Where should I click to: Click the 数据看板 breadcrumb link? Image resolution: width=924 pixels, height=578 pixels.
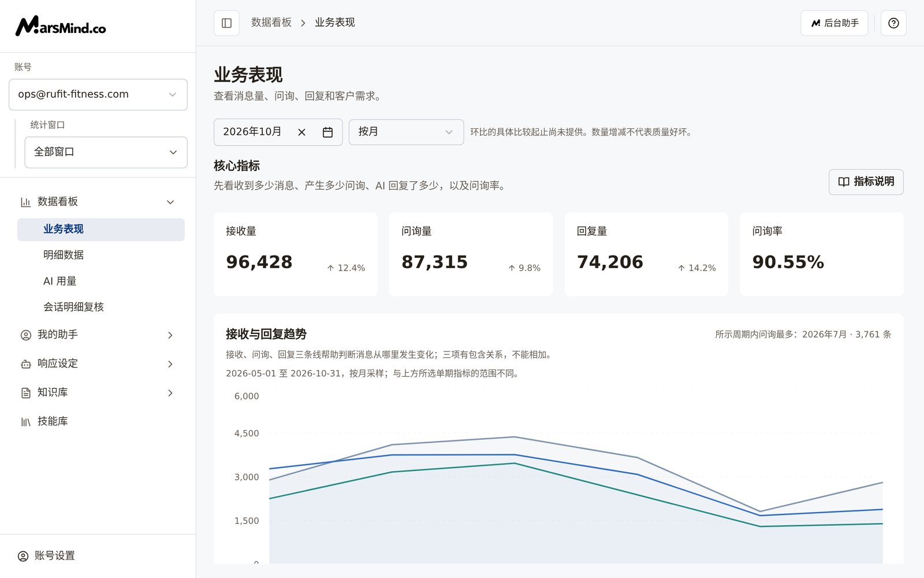coord(271,23)
